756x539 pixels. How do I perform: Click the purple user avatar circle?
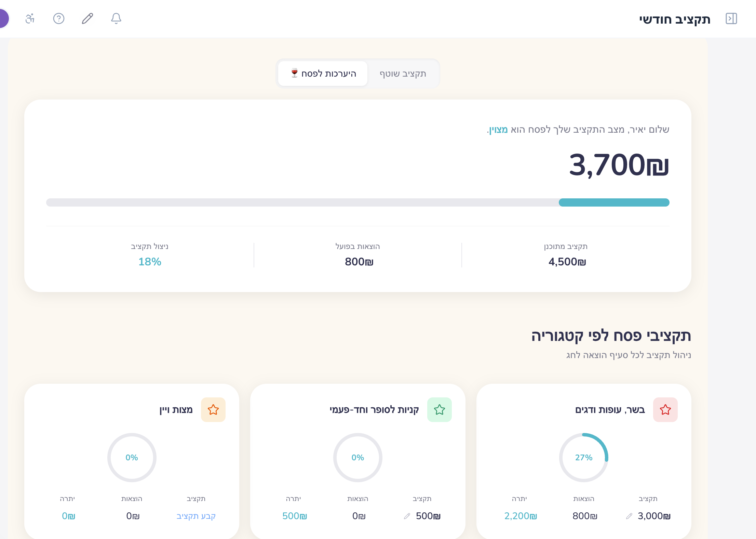(3, 18)
